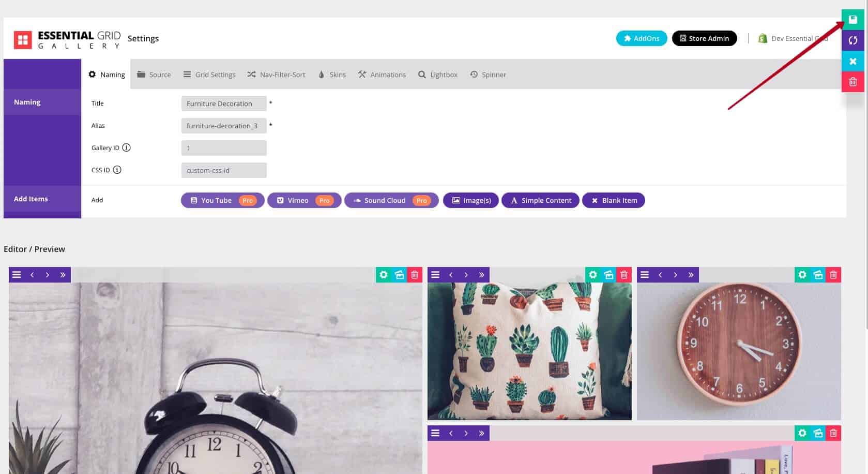Click the cactus pillow item's hamburger handle

[x=435, y=275]
